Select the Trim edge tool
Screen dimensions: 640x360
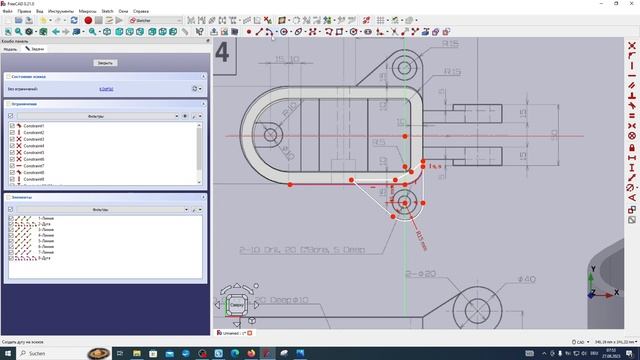click(394, 32)
